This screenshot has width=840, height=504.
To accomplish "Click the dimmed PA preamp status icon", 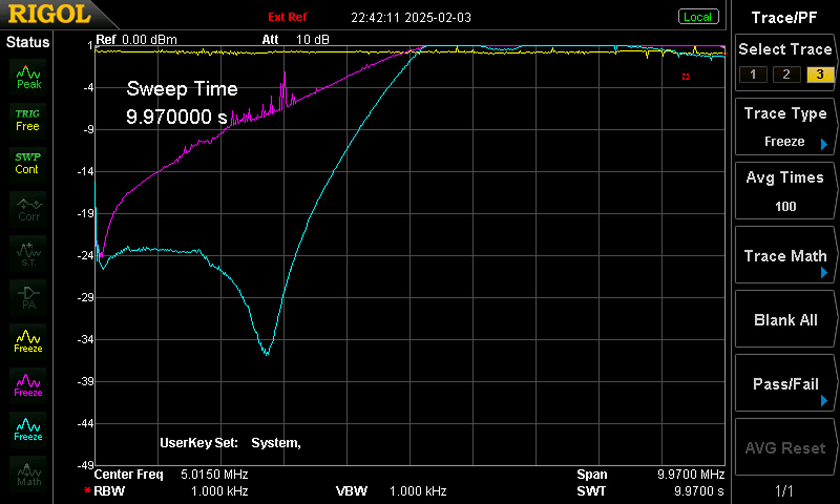I will (28, 297).
